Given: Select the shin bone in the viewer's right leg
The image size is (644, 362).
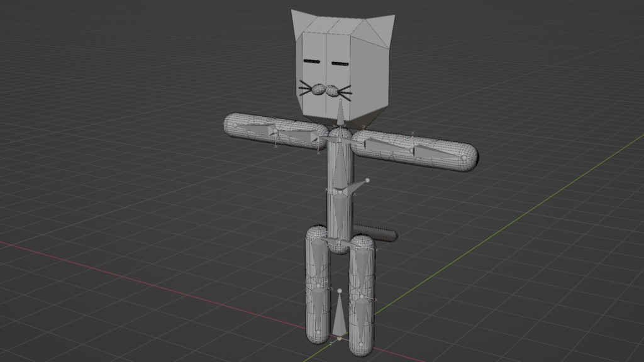Looking at the screenshot, I should pyautogui.click(x=362, y=321).
